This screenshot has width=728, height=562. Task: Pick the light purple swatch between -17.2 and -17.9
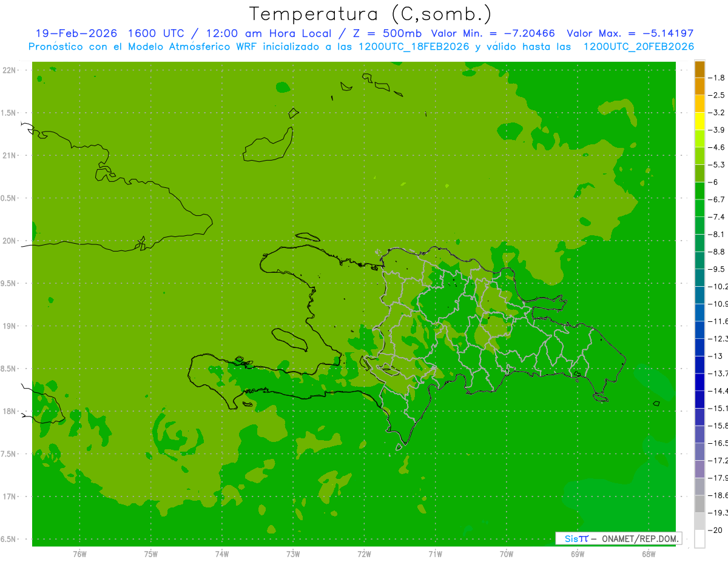pyautogui.click(x=699, y=469)
